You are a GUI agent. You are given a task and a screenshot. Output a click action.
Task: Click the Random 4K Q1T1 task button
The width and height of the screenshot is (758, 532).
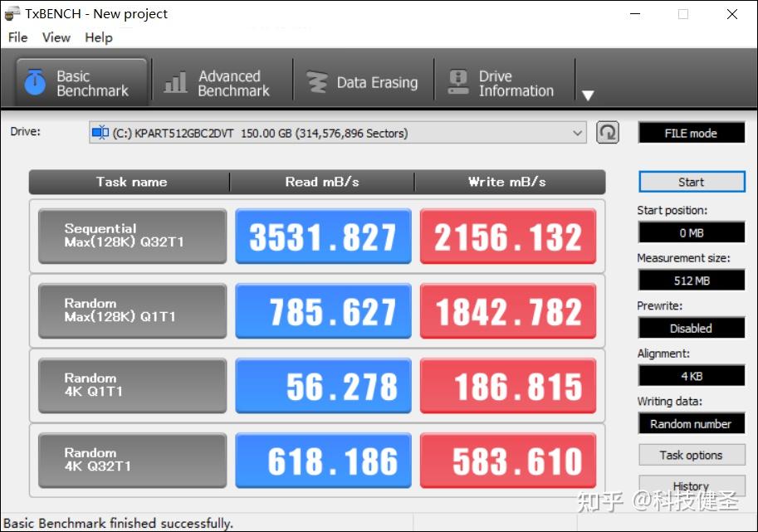point(133,386)
